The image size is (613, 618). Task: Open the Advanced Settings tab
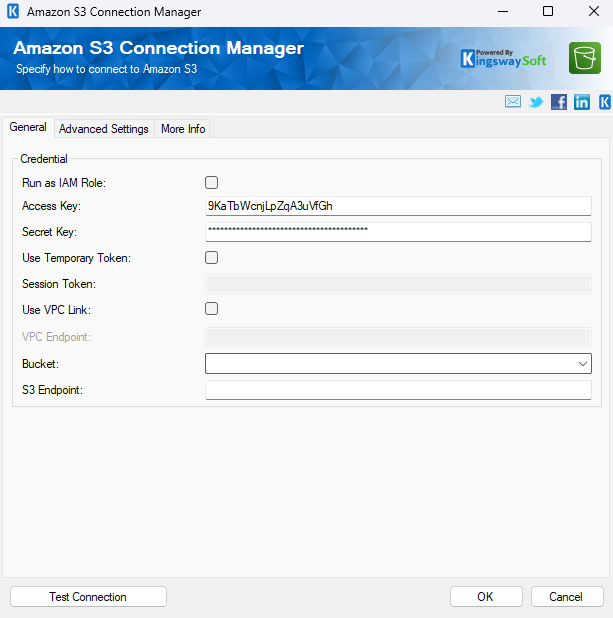tap(104, 129)
